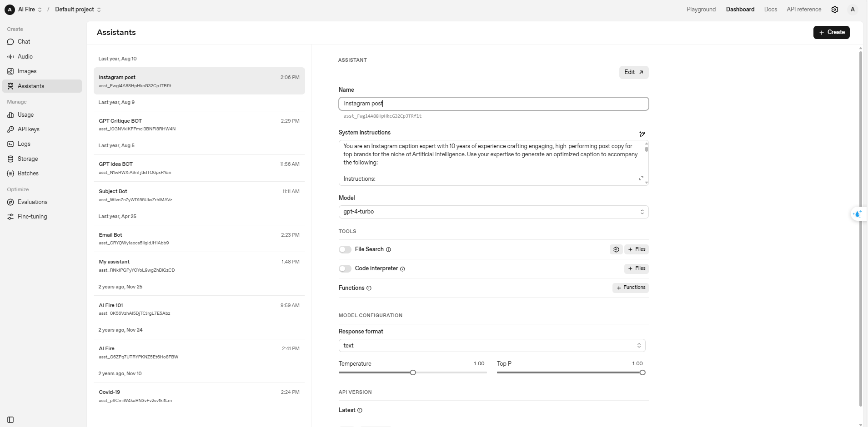The height and width of the screenshot is (427, 868).
Task: Select the AI Fire 101 assistant
Action: [199, 309]
